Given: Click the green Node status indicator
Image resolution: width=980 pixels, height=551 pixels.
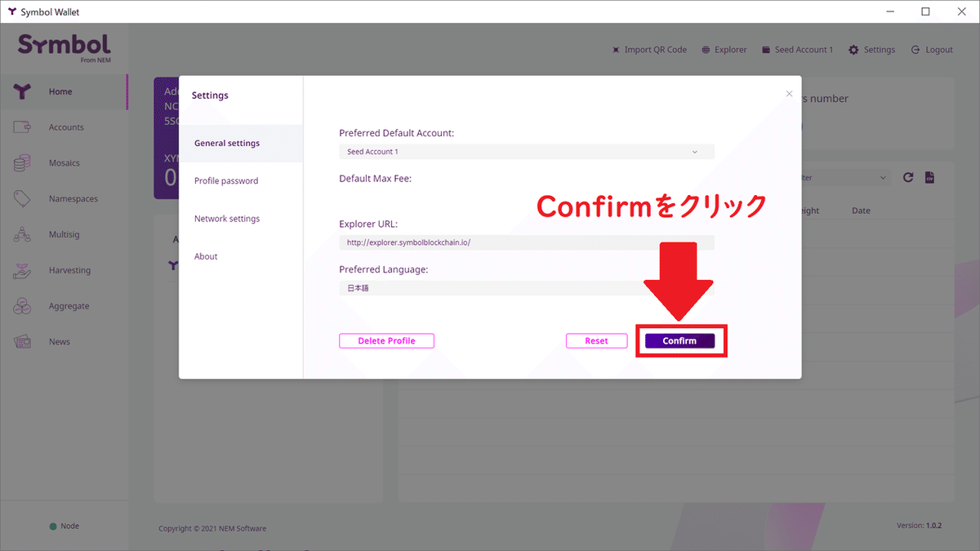Looking at the screenshot, I should [53, 527].
